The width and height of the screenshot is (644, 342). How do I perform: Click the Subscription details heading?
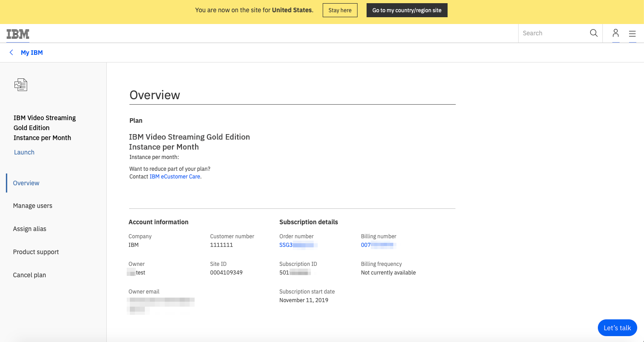click(309, 222)
